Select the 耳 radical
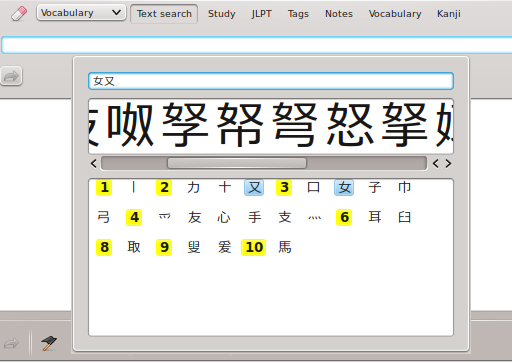Viewport: 512px width, 363px height. coord(375,217)
